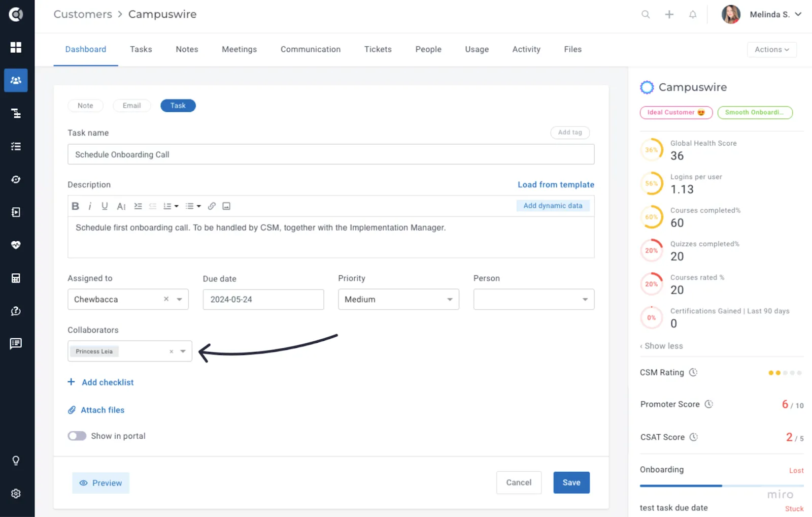Click the history clock beside Promoter Score
The height and width of the screenshot is (517, 812).
tap(709, 404)
